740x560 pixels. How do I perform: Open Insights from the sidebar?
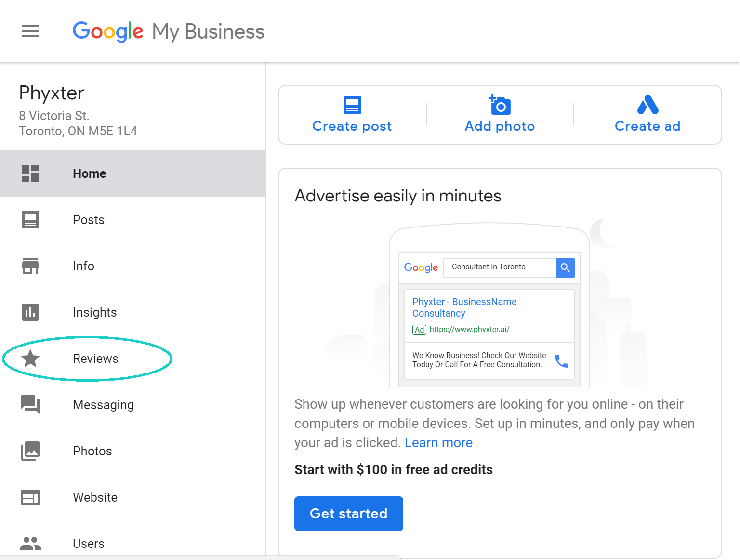[133, 312]
